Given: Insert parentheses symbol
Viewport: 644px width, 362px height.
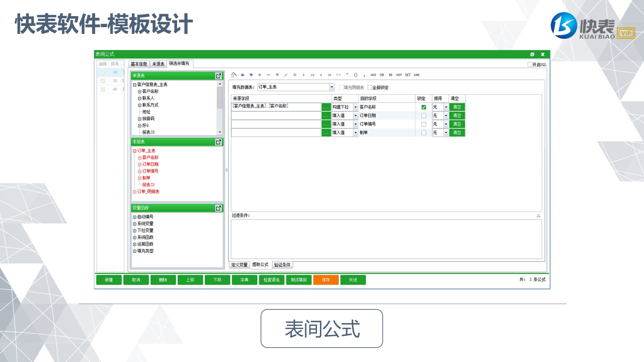Looking at the screenshot, I should pos(356,75).
